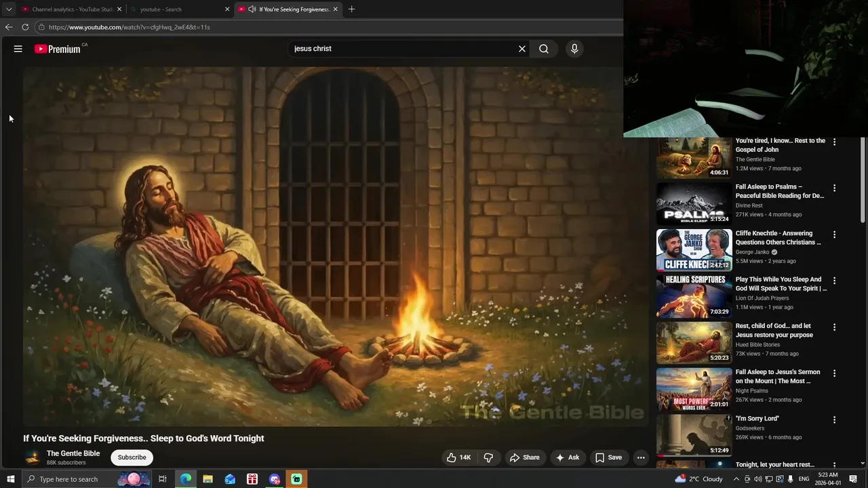This screenshot has width=868, height=488.
Task: Open a new browser tab
Action: pos(351,9)
